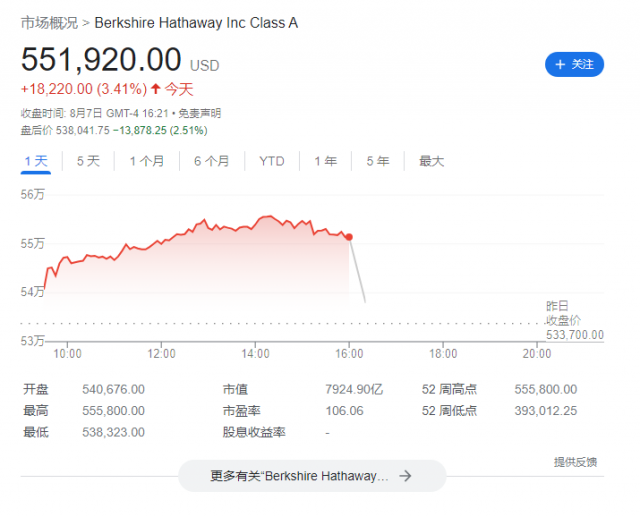Open the 免责声明 disclaimer link
This screenshot has height=517, width=640.
click(200, 113)
